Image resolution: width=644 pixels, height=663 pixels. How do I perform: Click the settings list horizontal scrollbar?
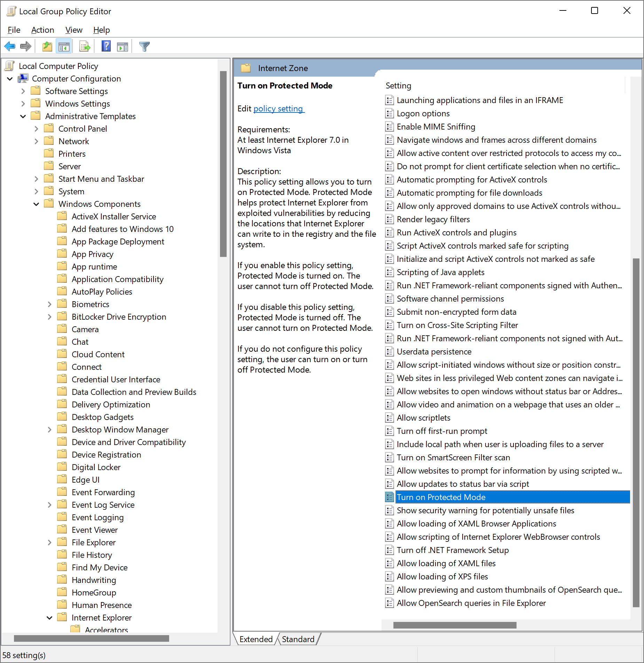[455, 625]
